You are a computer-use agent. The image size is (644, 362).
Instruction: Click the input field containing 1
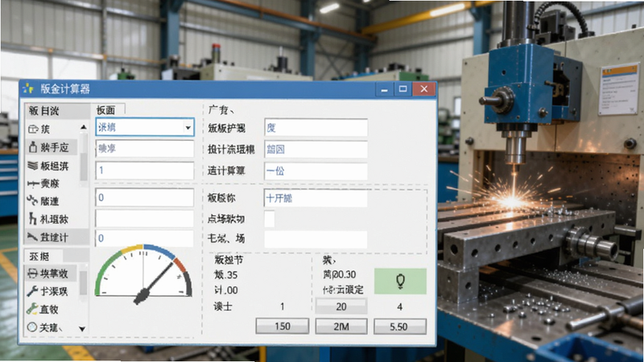pos(145,171)
